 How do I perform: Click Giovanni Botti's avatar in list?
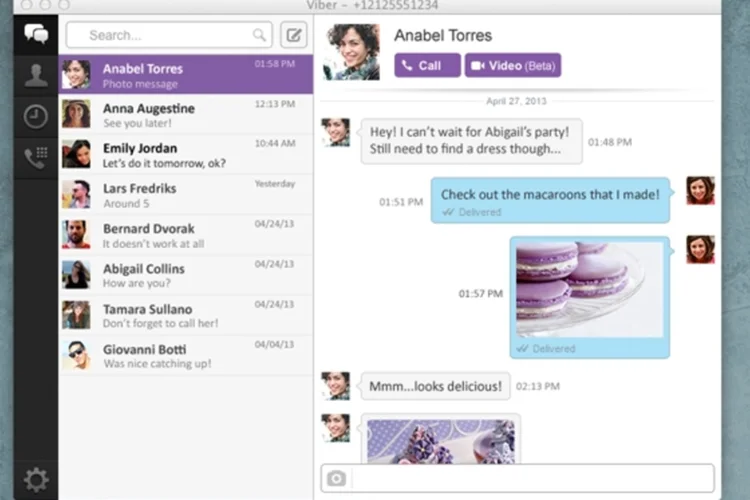[x=76, y=355]
